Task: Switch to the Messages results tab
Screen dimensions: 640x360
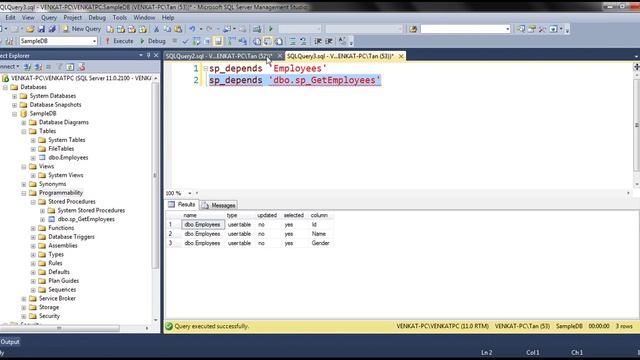Action: [219, 205]
